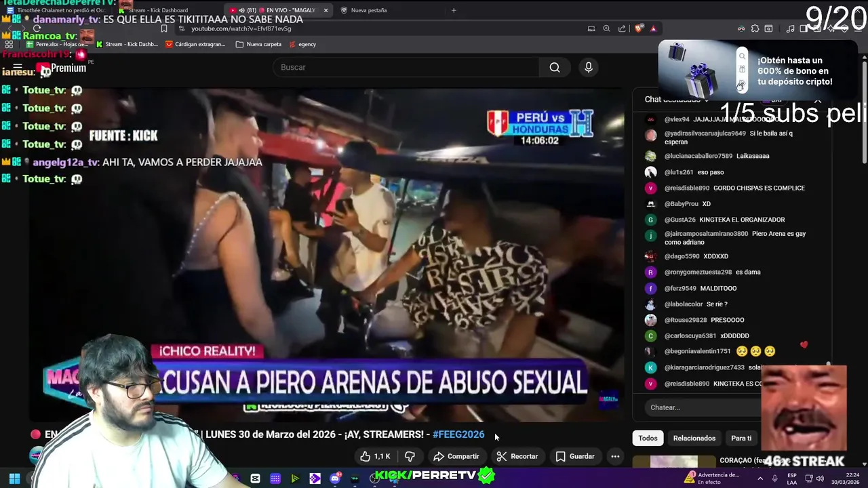Viewport: 868px width, 488px height.
Task: Click the Brave Shields lion icon
Action: click(x=639, y=28)
